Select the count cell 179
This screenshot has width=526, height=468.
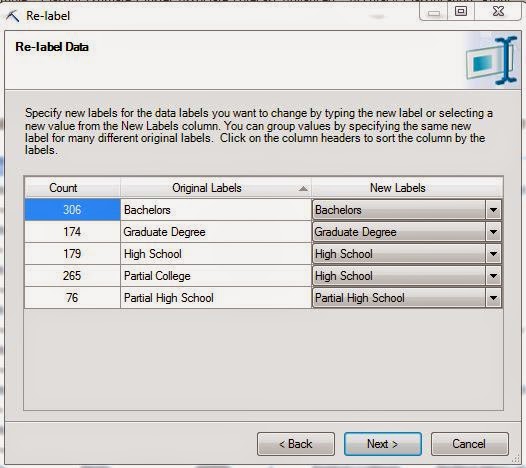(x=72, y=254)
